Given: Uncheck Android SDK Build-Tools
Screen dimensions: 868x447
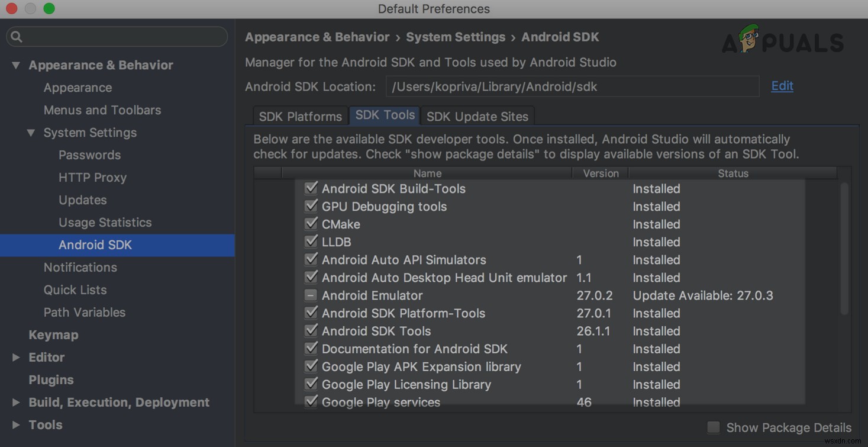Looking at the screenshot, I should (x=312, y=188).
